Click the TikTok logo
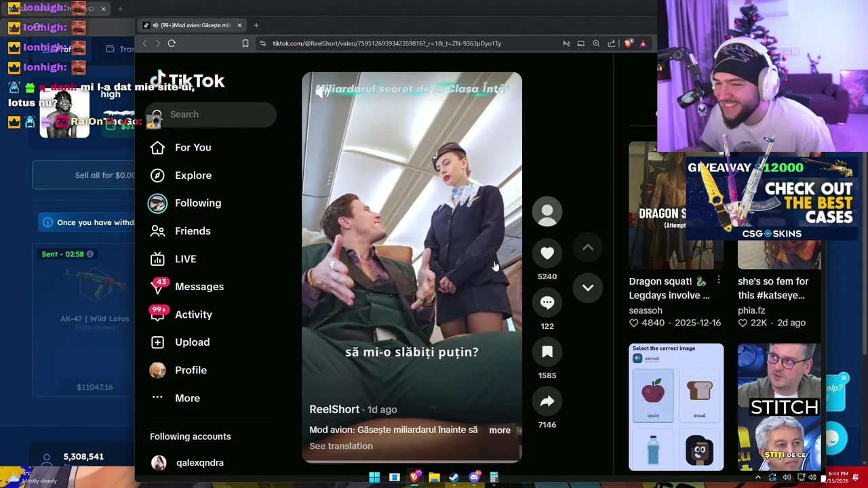The height and width of the screenshot is (488, 868). click(x=187, y=81)
